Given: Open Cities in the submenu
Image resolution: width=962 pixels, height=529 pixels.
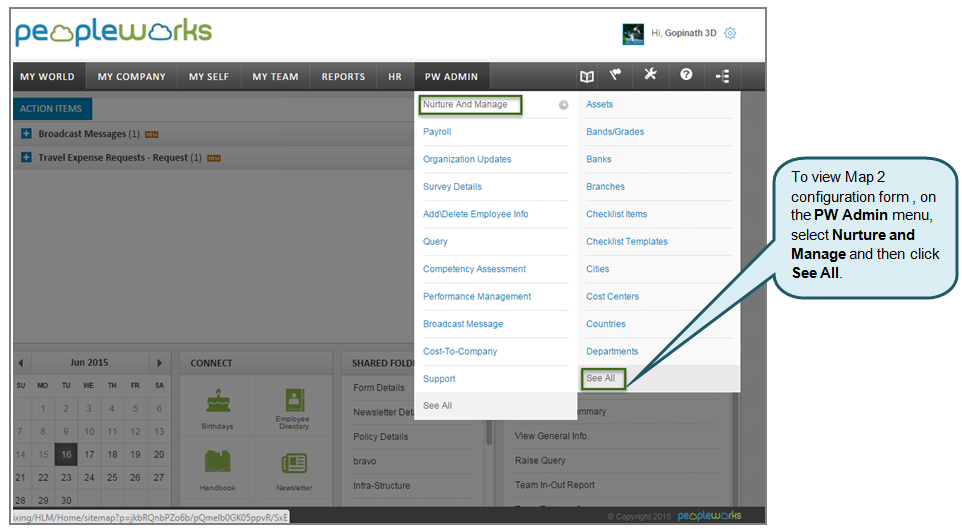Looking at the screenshot, I should click(x=597, y=269).
